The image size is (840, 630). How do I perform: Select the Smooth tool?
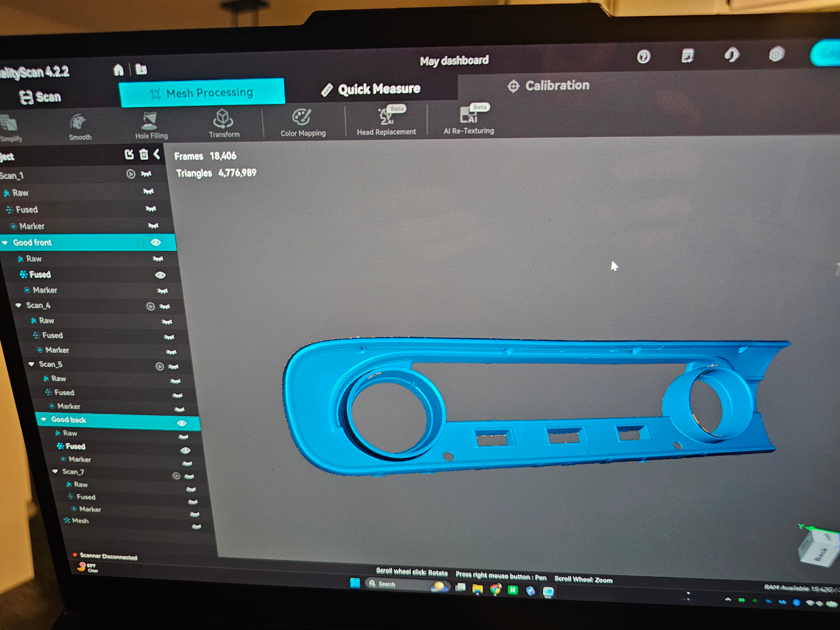pos(80,127)
